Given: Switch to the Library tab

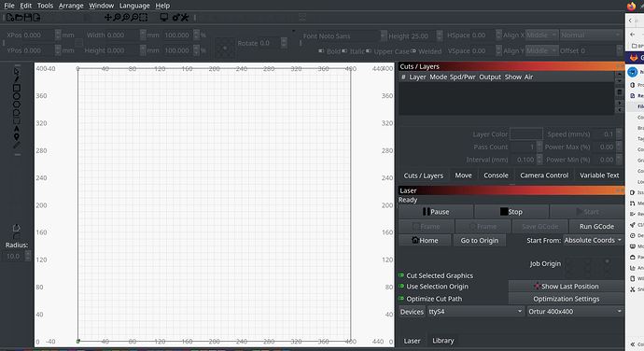Looking at the screenshot, I should tap(443, 341).
